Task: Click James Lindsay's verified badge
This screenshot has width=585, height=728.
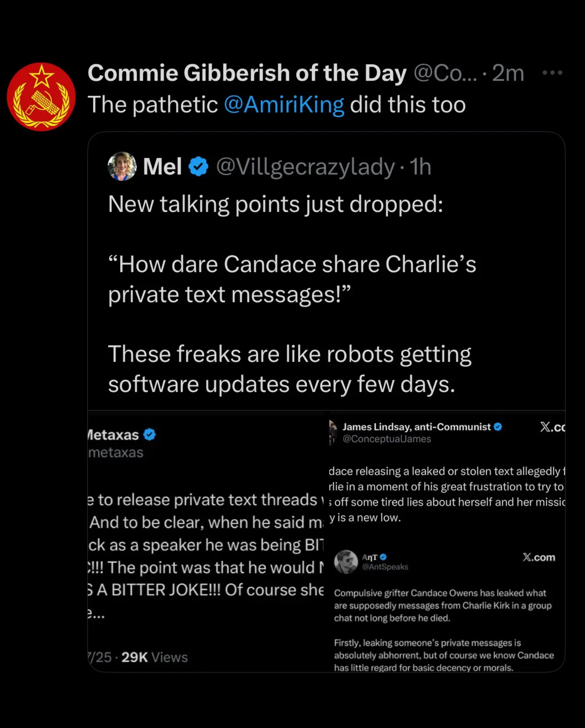Action: (x=498, y=427)
